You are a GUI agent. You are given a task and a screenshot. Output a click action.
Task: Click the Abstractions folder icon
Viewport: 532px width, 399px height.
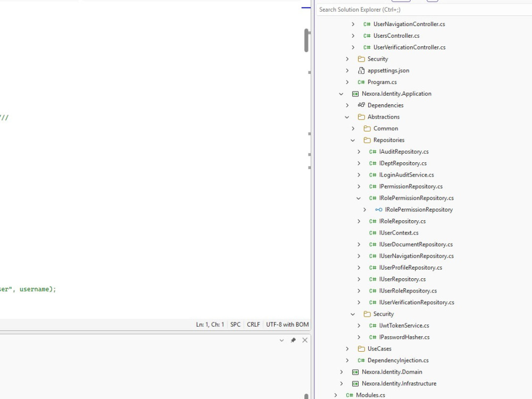coord(361,117)
